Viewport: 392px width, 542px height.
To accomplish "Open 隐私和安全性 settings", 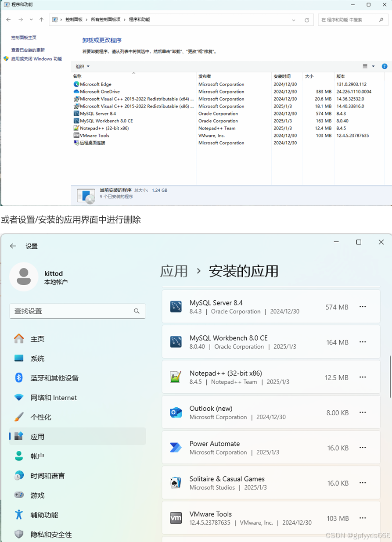I will (78, 534).
